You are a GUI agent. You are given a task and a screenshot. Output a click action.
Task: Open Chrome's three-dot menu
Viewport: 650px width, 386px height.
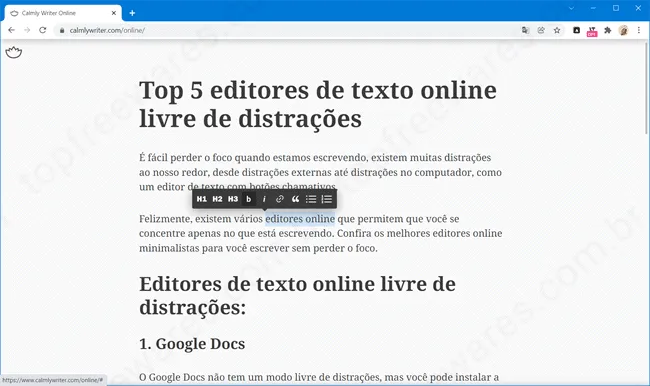(639, 30)
